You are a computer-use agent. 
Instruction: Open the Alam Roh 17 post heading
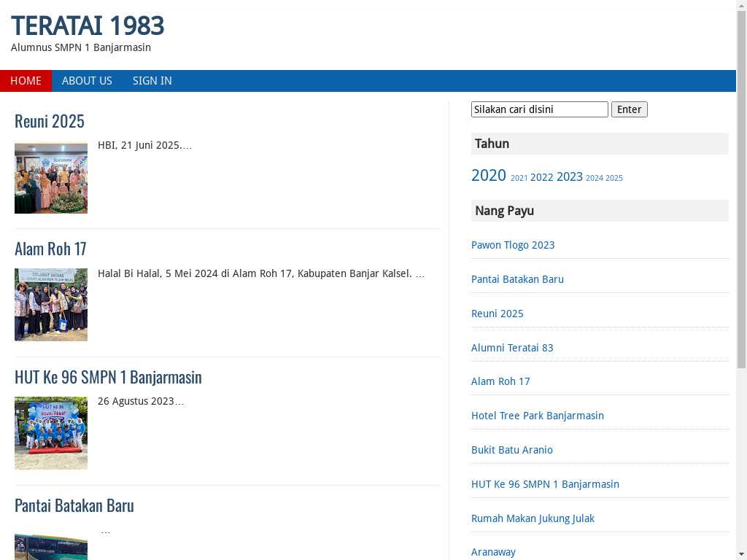50,249
